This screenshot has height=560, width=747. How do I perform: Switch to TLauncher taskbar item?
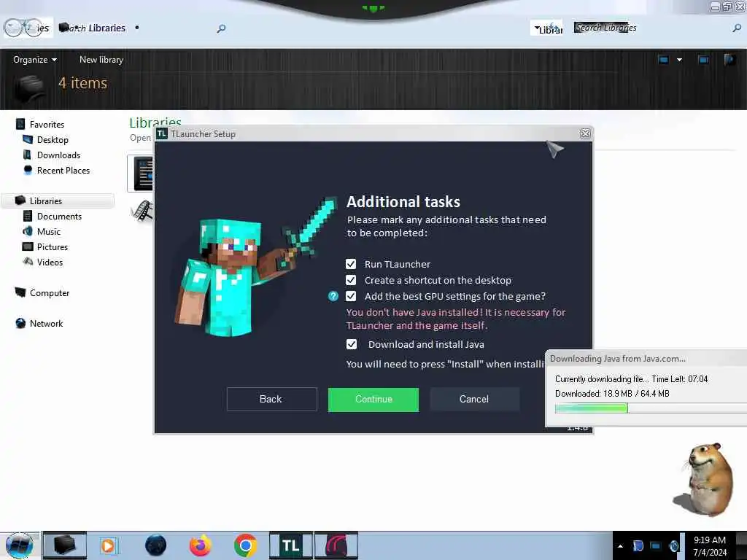(290, 545)
